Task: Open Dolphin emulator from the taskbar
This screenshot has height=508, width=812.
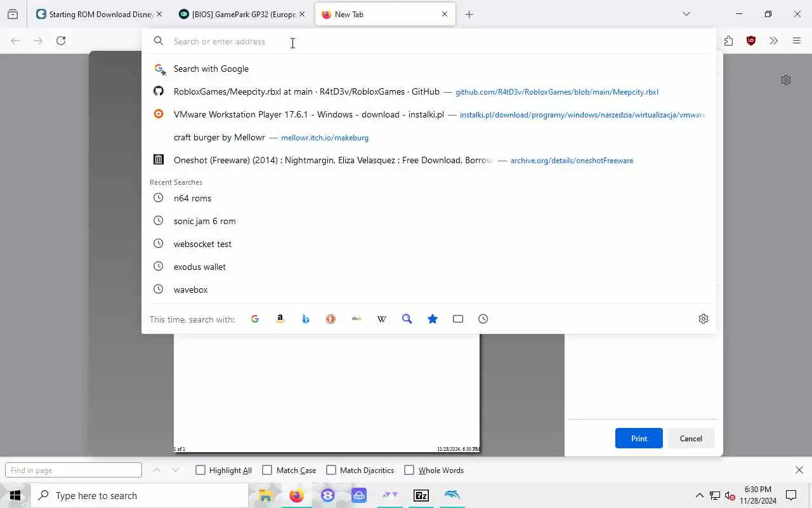Action: 452,495
